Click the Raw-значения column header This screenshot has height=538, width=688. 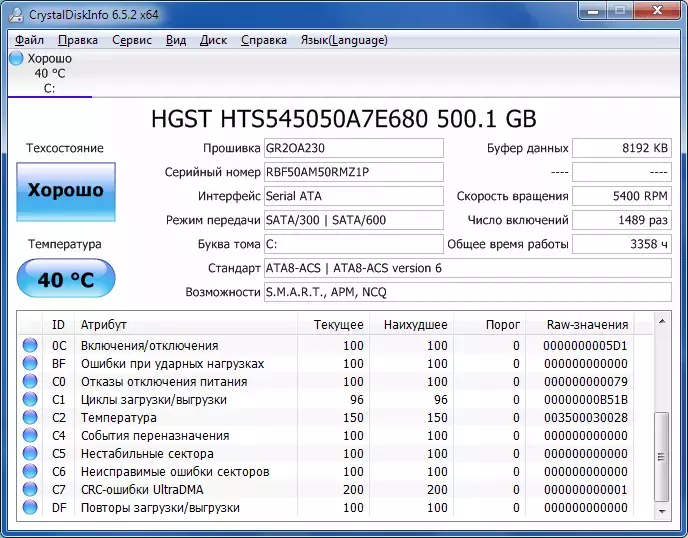(580, 325)
